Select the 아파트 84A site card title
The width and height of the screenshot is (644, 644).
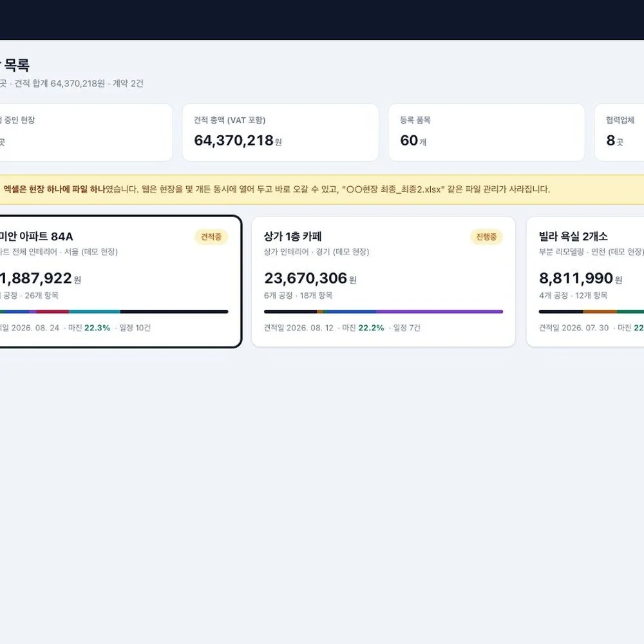(x=36, y=236)
